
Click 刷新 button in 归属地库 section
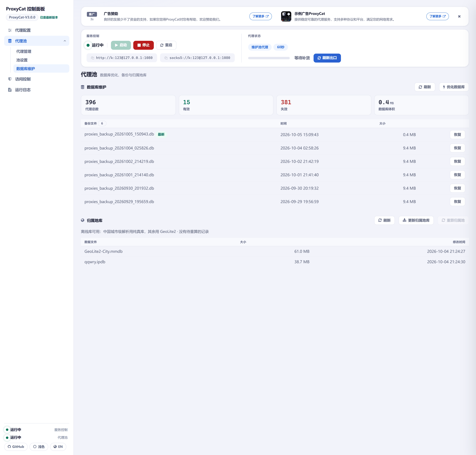[x=384, y=220]
